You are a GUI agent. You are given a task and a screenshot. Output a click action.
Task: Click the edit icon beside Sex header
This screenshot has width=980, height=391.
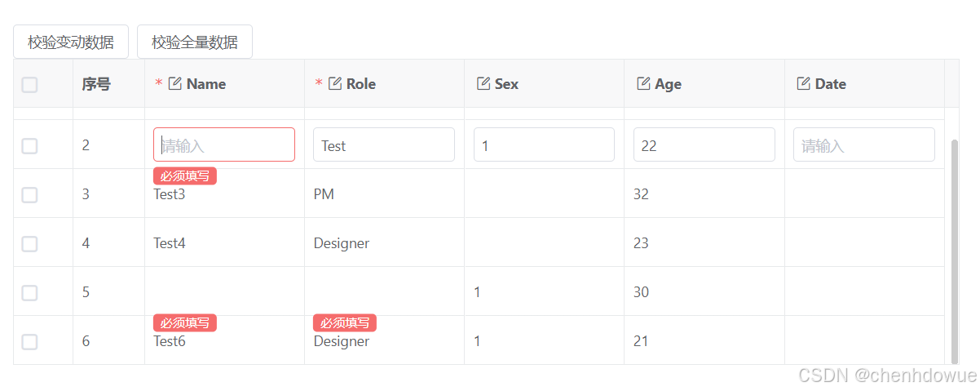pyautogui.click(x=483, y=84)
